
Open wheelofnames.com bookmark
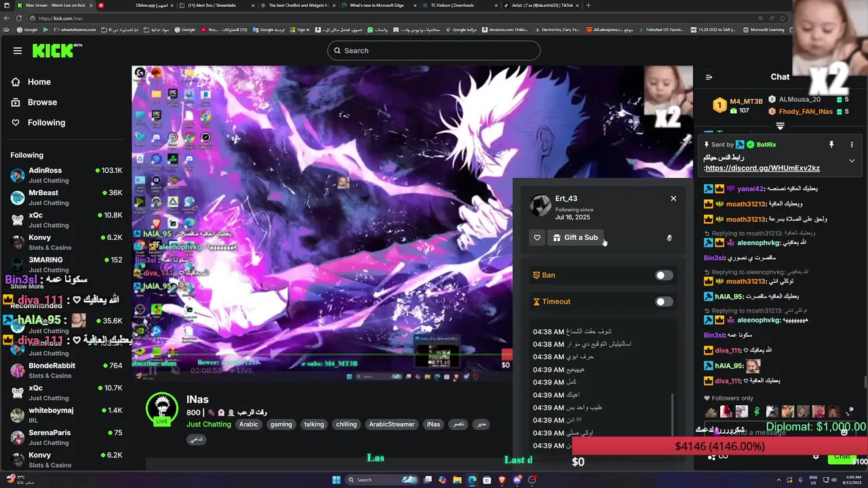pyautogui.click(x=75, y=30)
